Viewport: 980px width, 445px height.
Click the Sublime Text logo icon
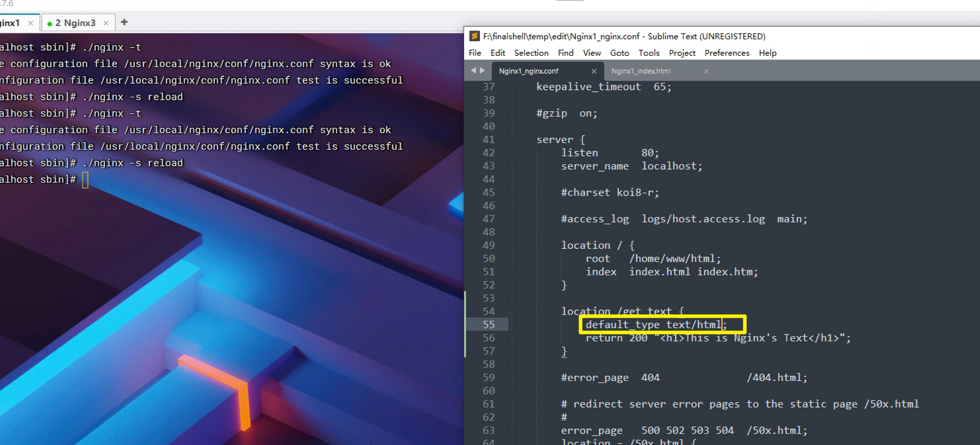coord(474,36)
